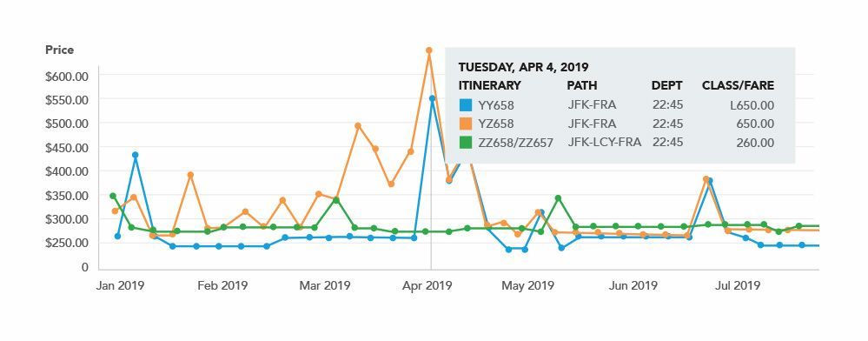The image size is (868, 341).
Task: Select the blue $550 peak point in April
Action: click(433, 98)
